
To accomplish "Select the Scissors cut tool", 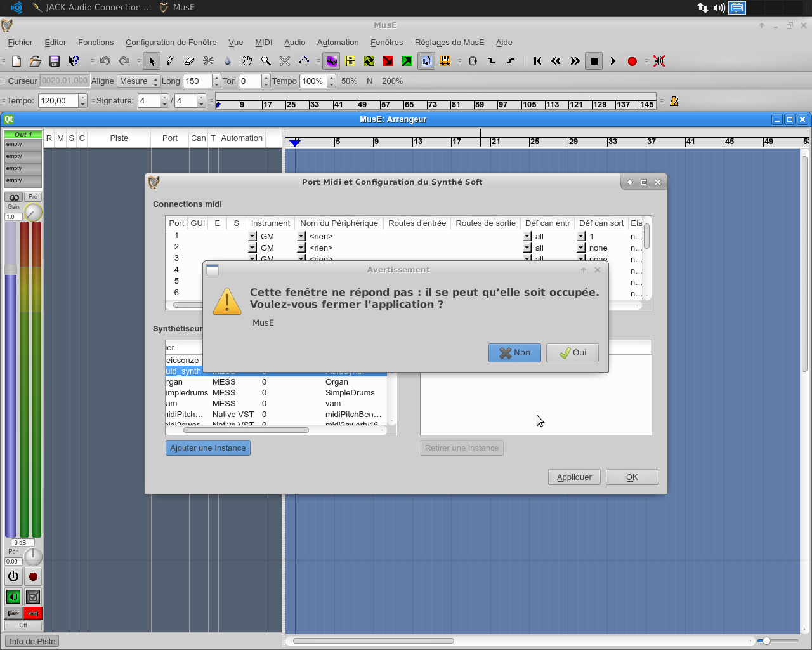I will tap(208, 61).
